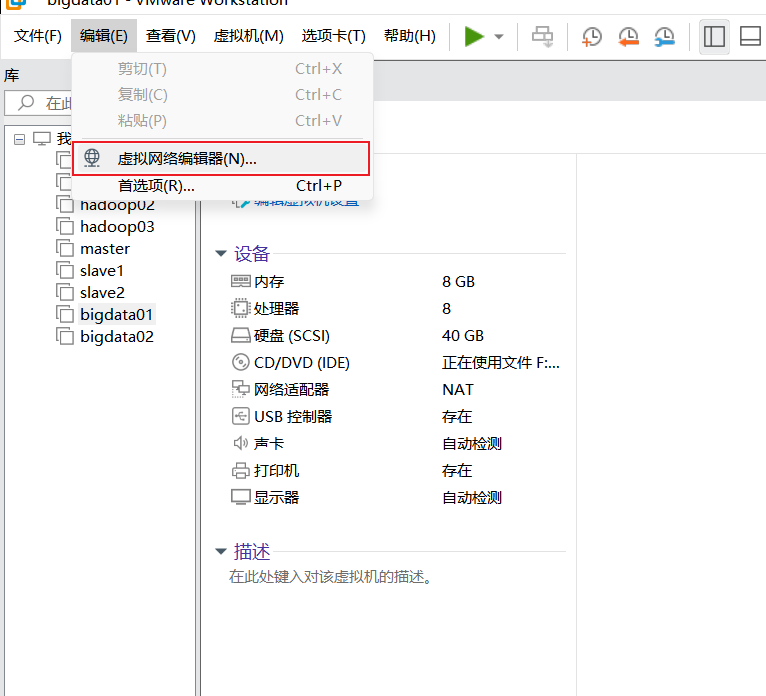This screenshot has height=696, width=766.
Task: Collapse the 描述 section triangle
Action: (221, 551)
